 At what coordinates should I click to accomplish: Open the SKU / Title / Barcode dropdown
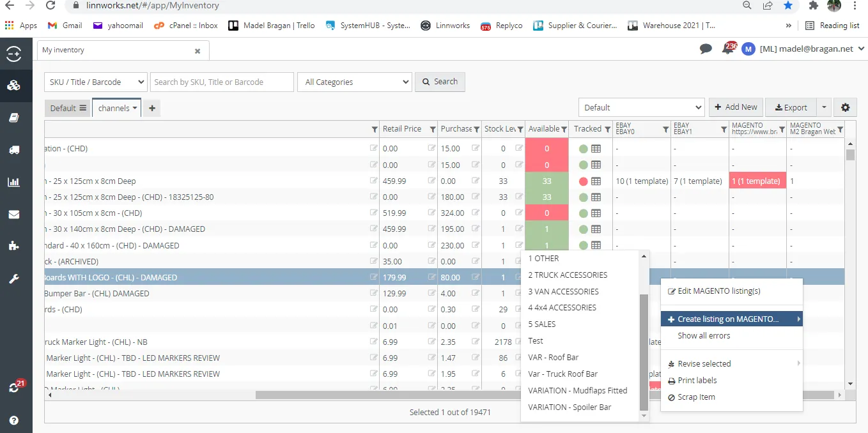(96, 82)
